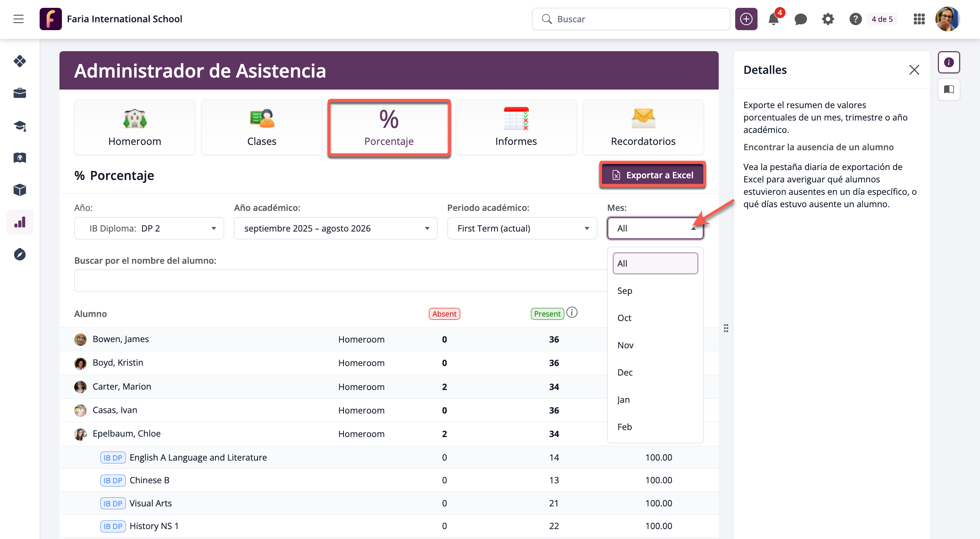Switch to the Informes tab

(x=516, y=127)
